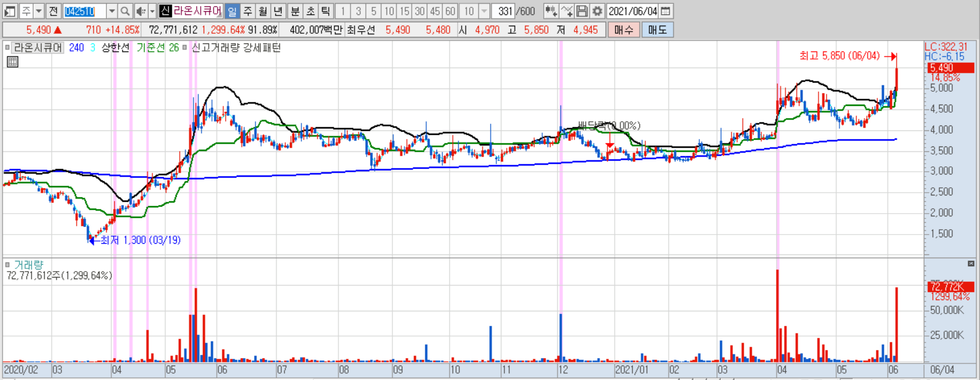Click the 기준선 26 legend label
980x380 pixels.
[x=157, y=48]
